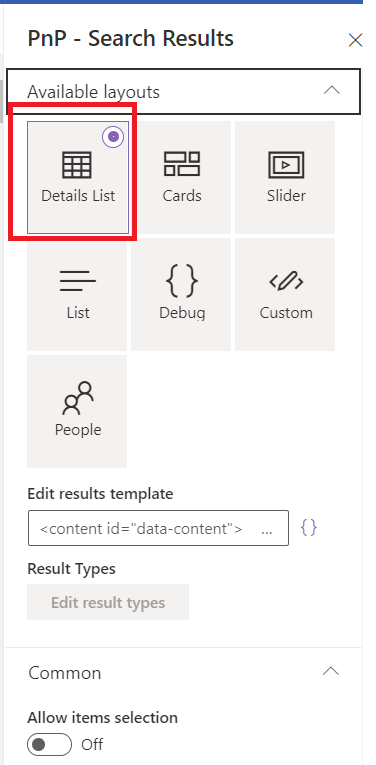Image resolution: width=376 pixels, height=765 pixels.
Task: Pick the Slider layout tile
Action: coord(285,178)
